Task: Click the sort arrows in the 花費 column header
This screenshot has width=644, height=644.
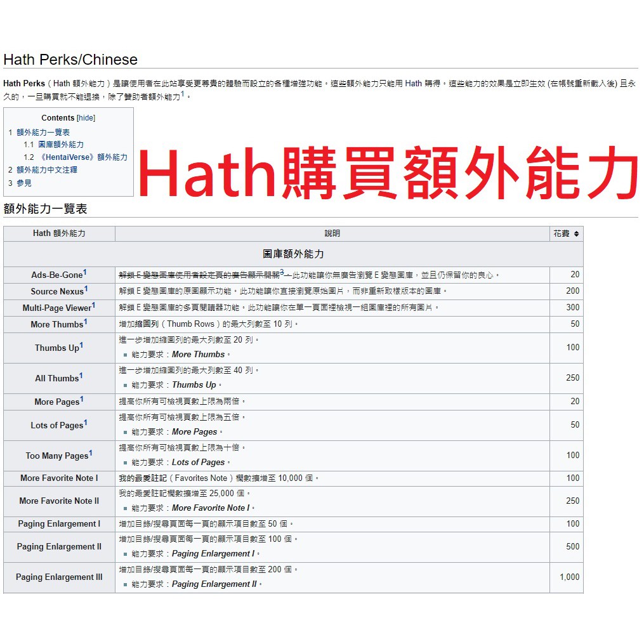Action: click(576, 234)
